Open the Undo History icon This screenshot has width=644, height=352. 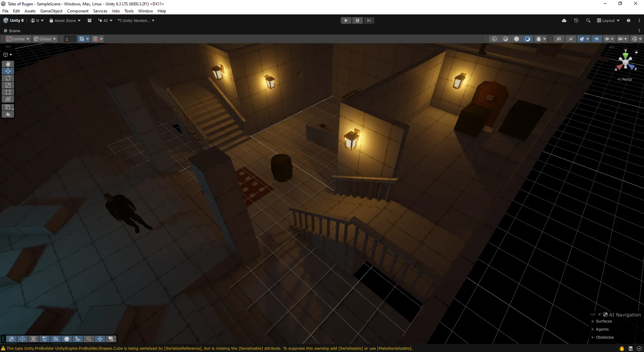pyautogui.click(x=576, y=20)
